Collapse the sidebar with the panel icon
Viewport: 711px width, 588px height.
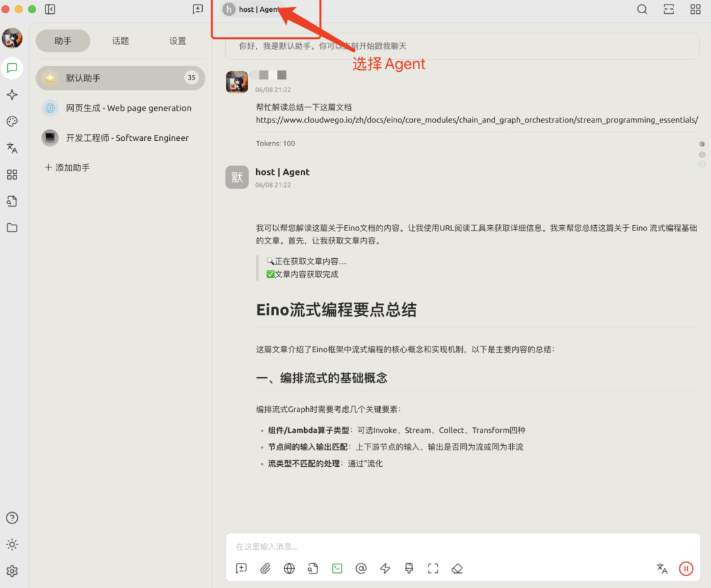pos(50,9)
